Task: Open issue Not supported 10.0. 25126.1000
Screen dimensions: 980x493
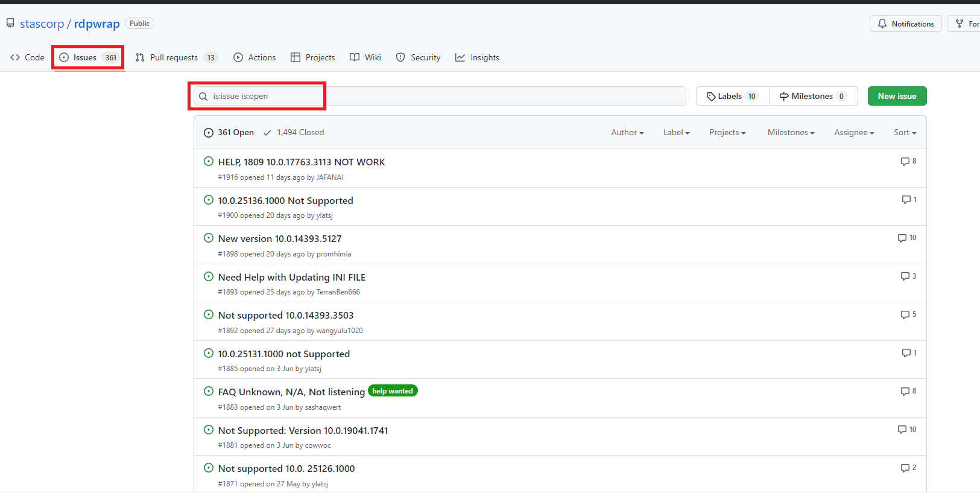Action: tap(286, 468)
